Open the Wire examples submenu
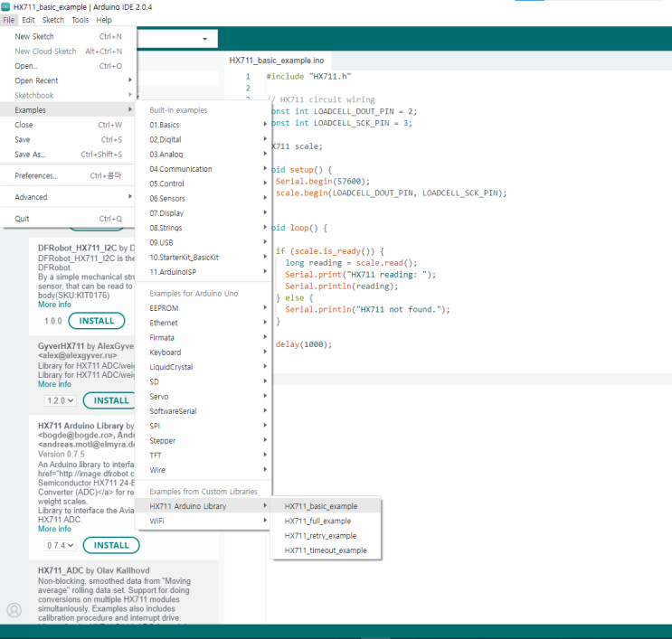 (203, 470)
